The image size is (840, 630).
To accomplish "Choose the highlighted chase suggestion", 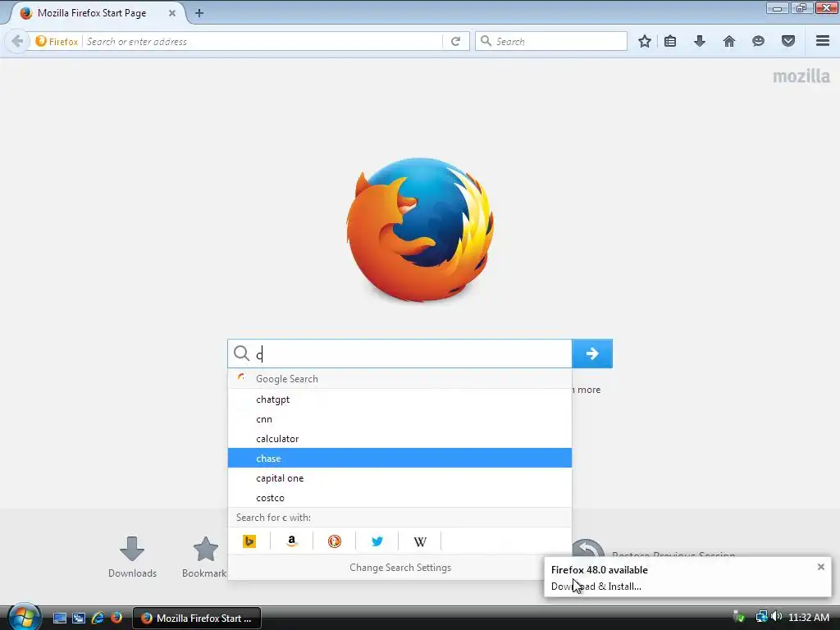I will [399, 458].
